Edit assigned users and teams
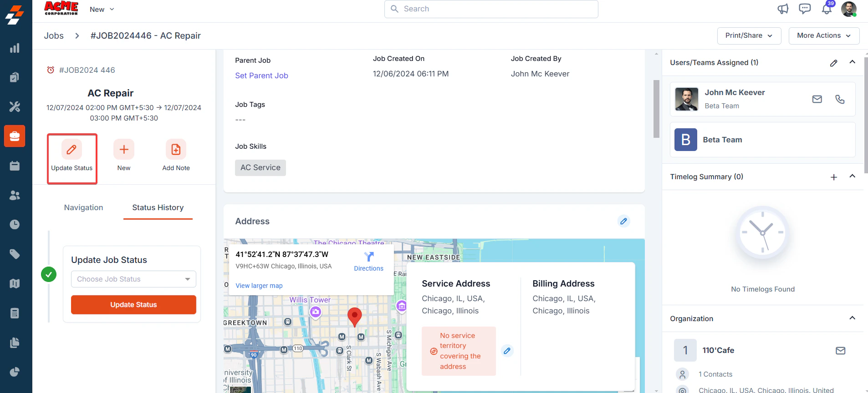Image resolution: width=868 pixels, height=393 pixels. point(833,63)
